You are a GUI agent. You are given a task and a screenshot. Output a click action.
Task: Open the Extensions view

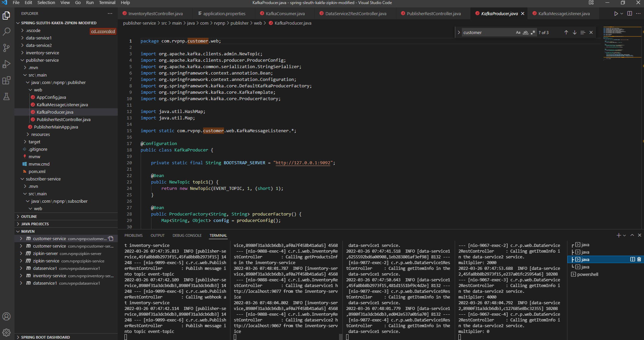tap(6, 80)
